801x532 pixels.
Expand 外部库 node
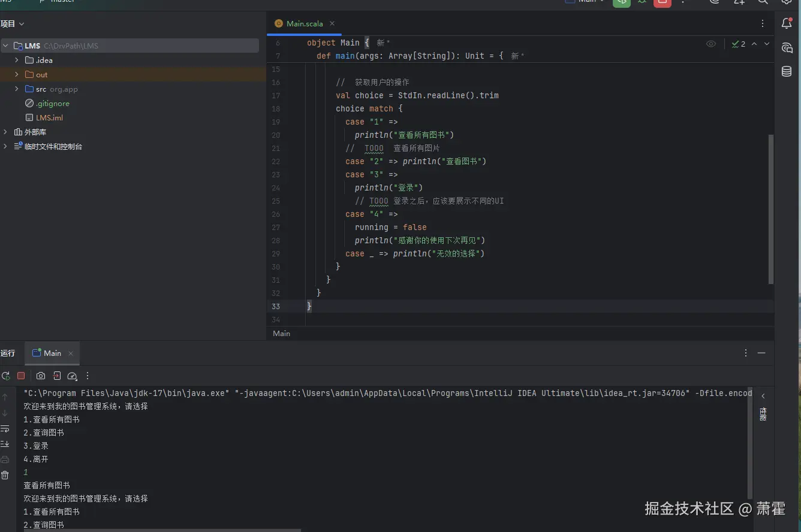pos(5,132)
